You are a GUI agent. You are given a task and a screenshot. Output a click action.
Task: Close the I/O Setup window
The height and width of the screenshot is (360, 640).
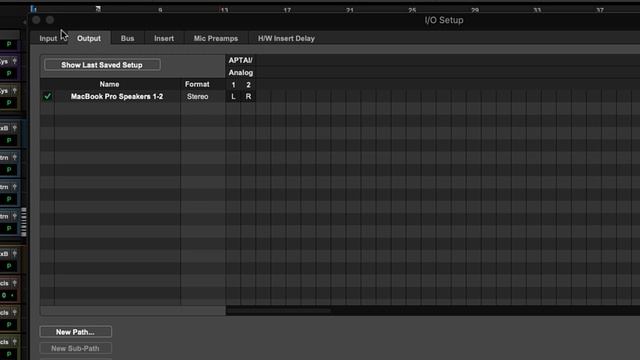36,20
